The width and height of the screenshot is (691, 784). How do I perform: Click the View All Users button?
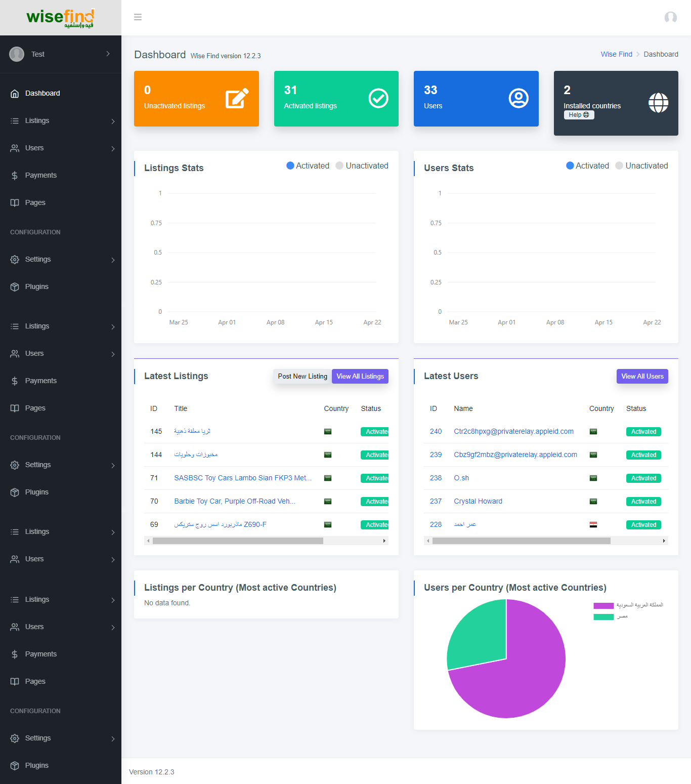(x=642, y=377)
